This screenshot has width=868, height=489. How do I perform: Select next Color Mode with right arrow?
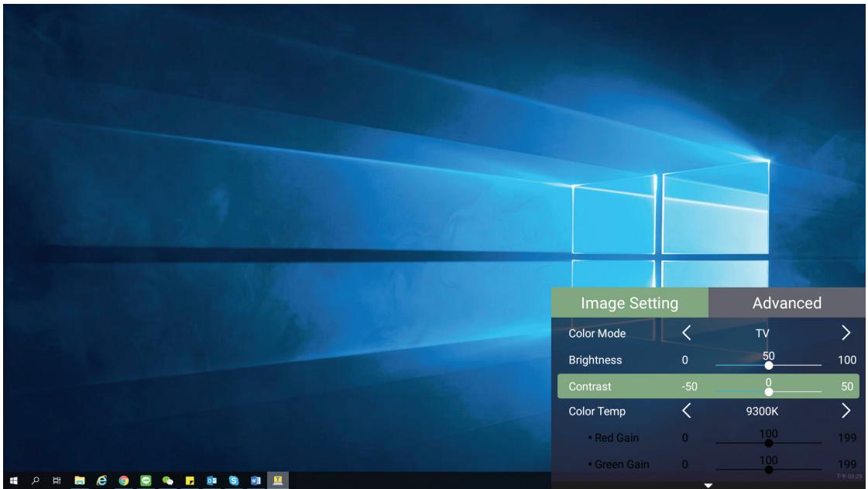(x=846, y=332)
